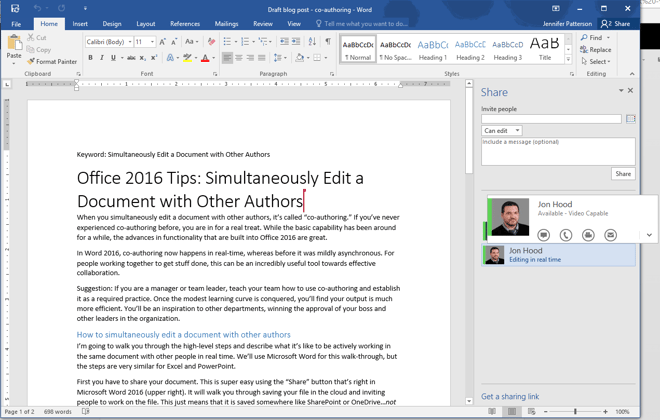Screen dimensions: 660x420
Task: Open the line spacing dropdown
Action: coord(280,58)
